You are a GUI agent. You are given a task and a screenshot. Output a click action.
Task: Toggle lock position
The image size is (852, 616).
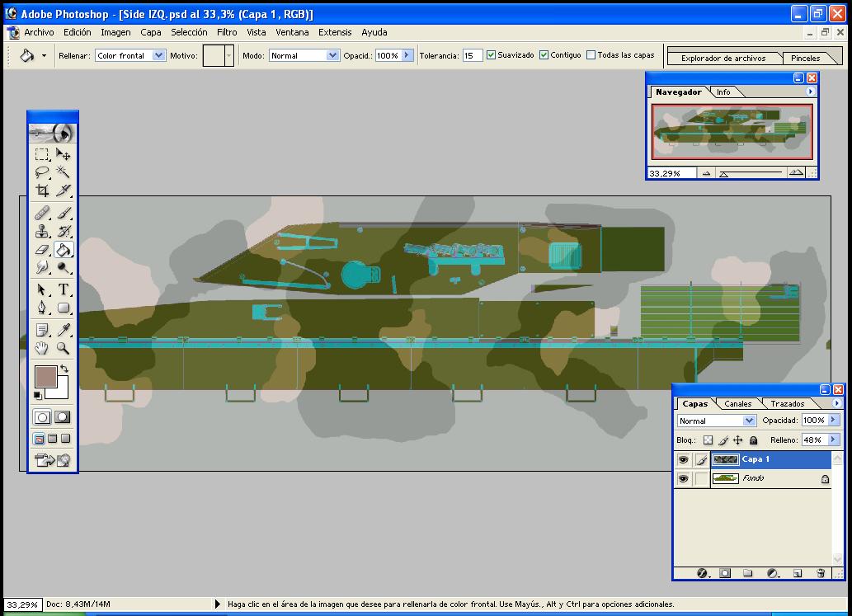point(737,440)
